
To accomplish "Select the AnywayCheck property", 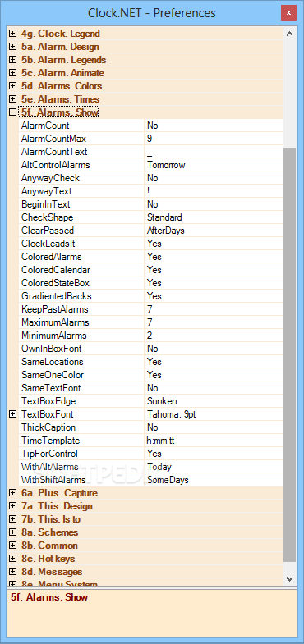I will (50, 178).
